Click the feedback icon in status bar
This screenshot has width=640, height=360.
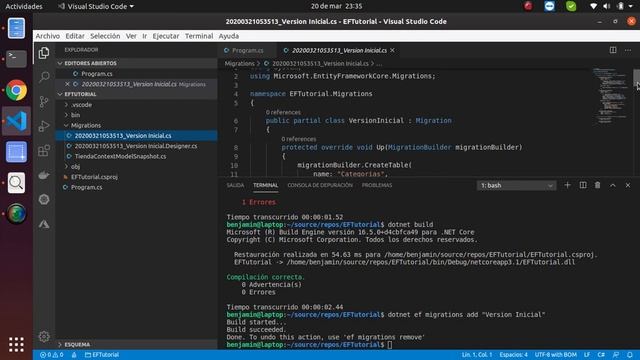point(616,355)
